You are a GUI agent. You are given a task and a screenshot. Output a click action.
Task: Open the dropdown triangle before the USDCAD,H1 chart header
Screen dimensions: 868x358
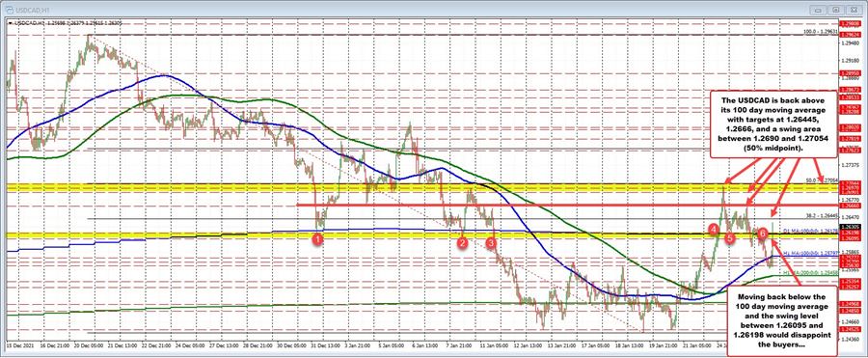click(10, 23)
